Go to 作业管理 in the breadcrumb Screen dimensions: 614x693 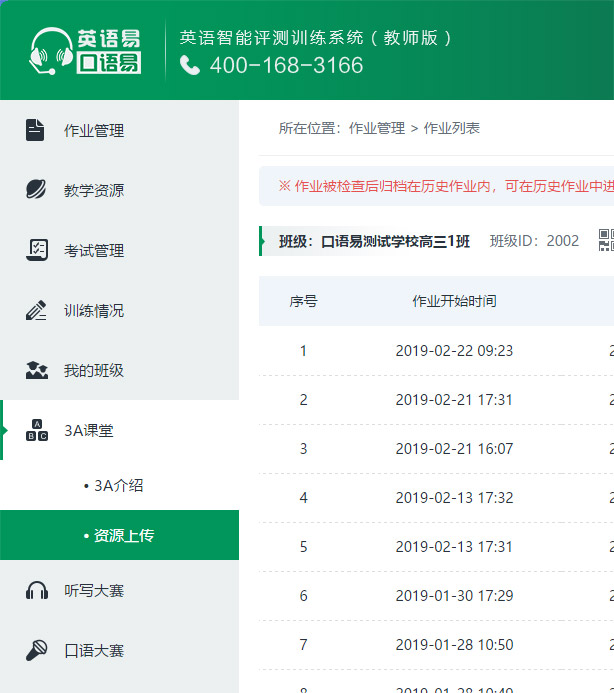click(377, 128)
